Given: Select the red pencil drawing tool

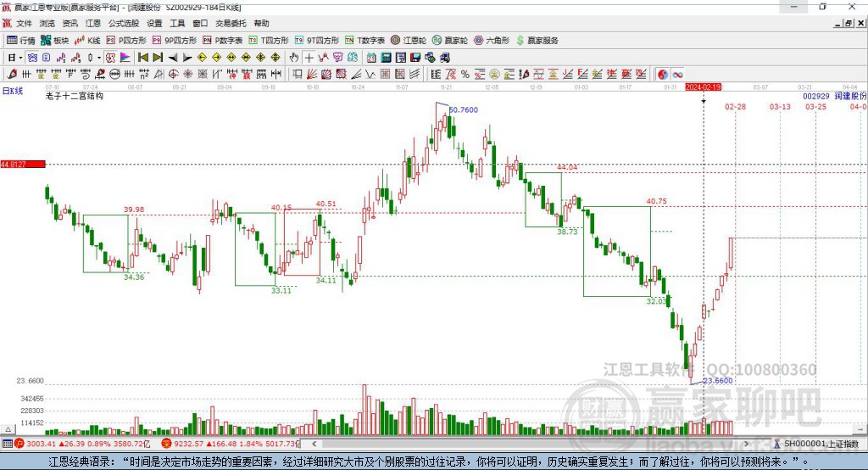Looking at the screenshot, I should pyautogui.click(x=12, y=75).
